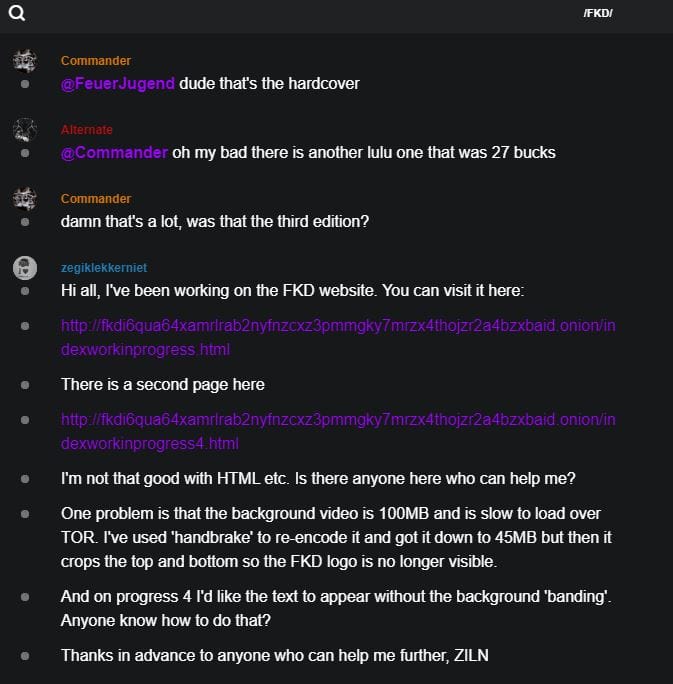Click the @Commander mention in Alternate's message
Viewport: 673px width, 684px height.
(114, 153)
